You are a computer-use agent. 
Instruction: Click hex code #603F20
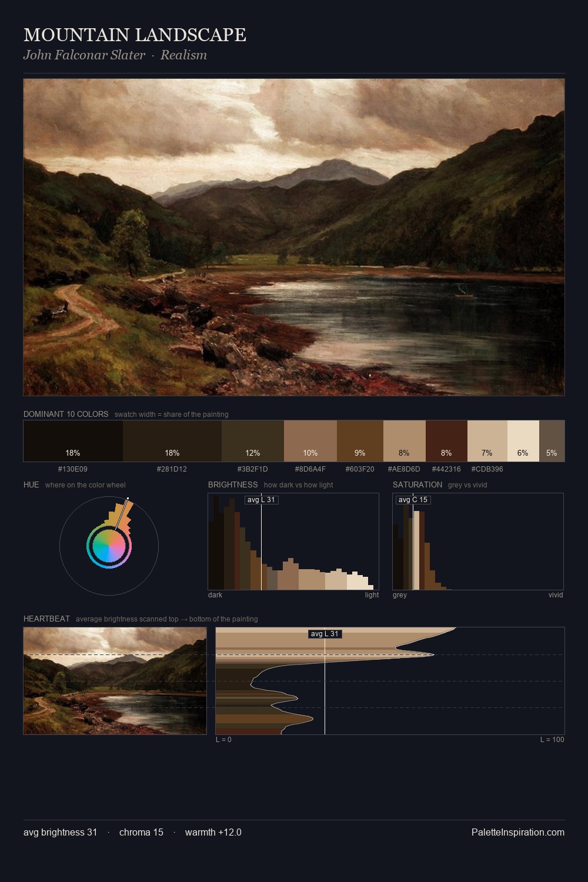(x=359, y=469)
